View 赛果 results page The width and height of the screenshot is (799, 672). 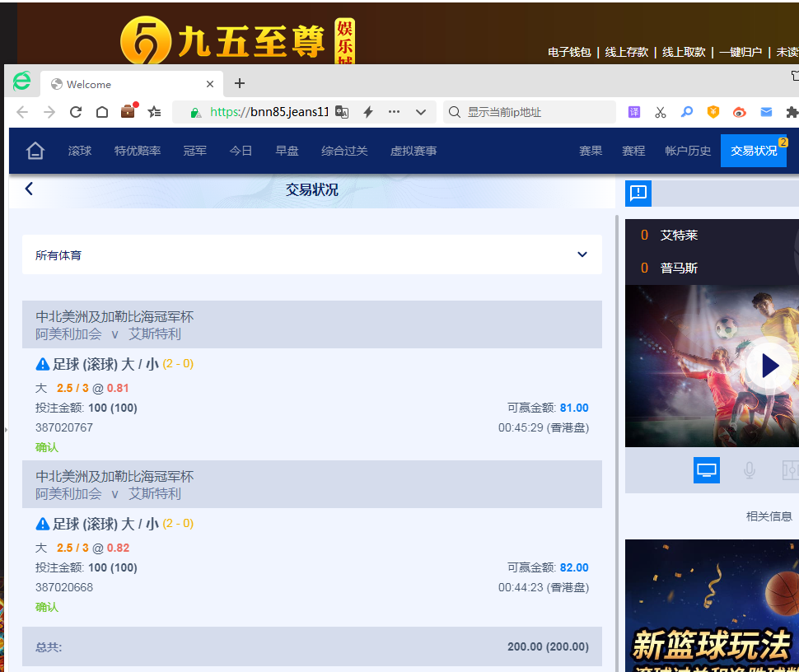tap(591, 151)
